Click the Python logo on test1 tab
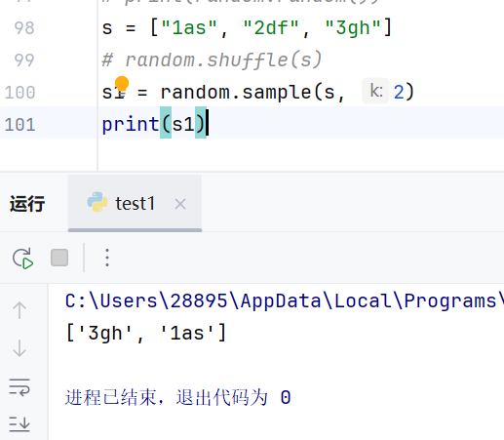 tap(97, 202)
